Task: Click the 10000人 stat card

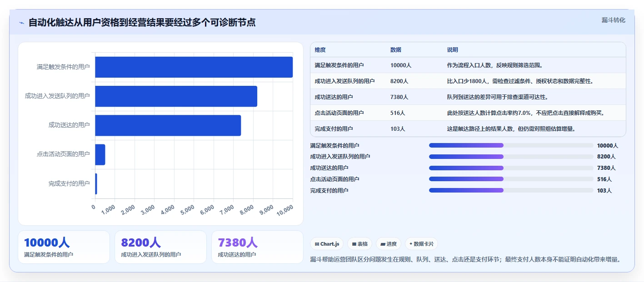Action: 64,247
